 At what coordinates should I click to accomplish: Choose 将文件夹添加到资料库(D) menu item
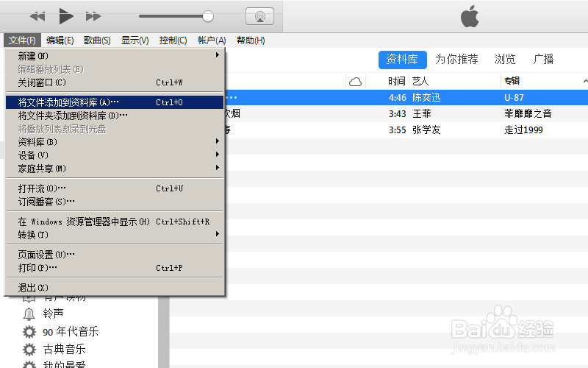115,116
